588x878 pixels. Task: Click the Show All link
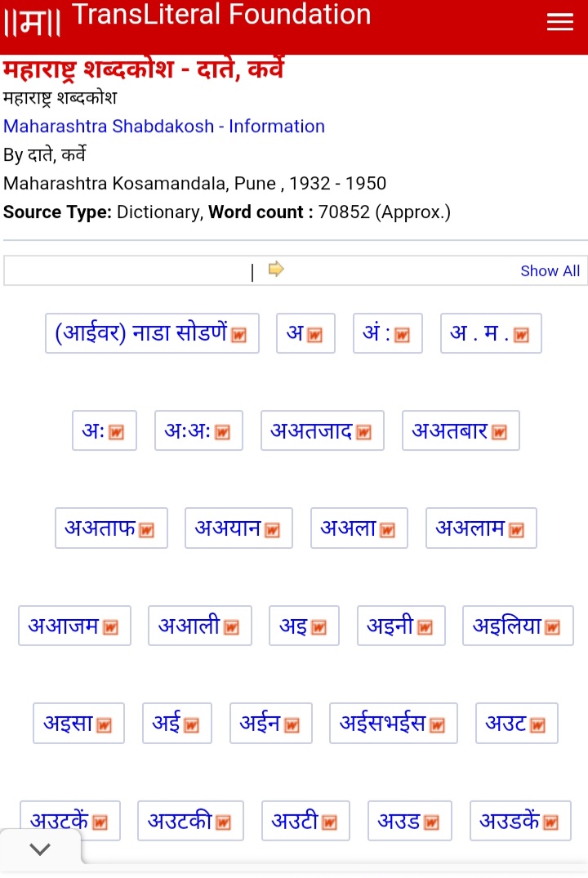(x=550, y=271)
